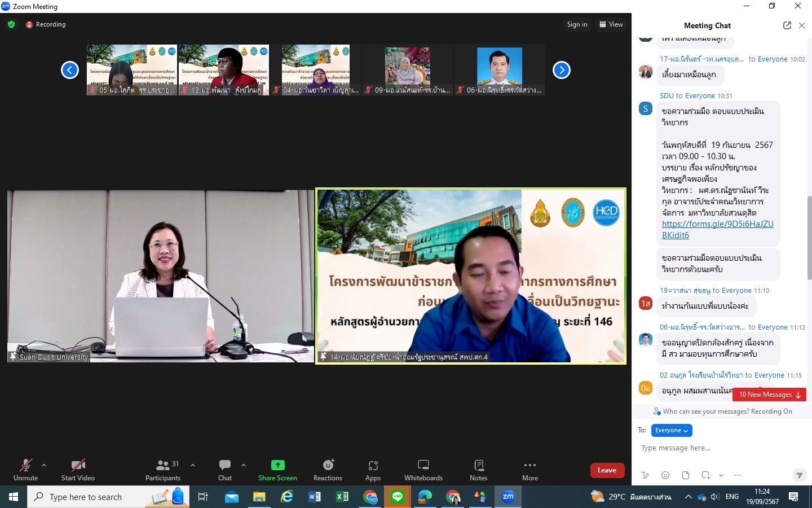
Task: Open emoji picker in chat
Action: (665, 475)
